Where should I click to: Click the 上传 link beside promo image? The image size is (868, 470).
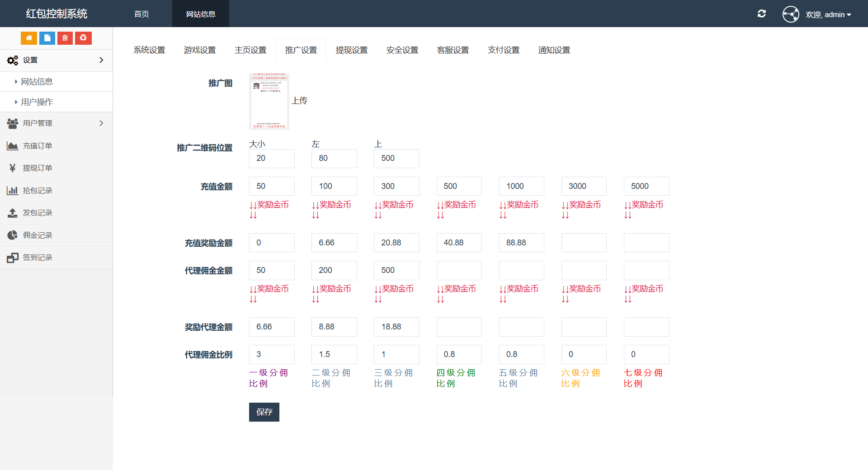[299, 101]
